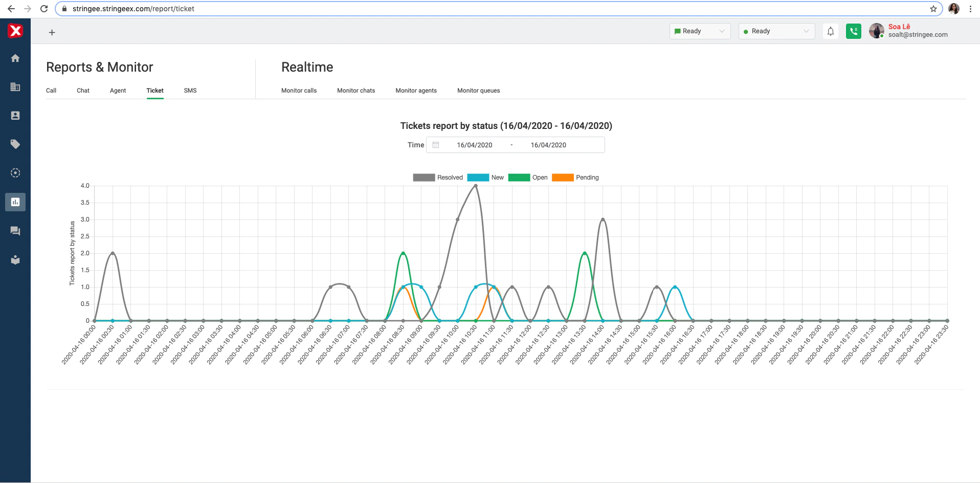Open the reports chart sidebar icon
The image size is (980, 483).
point(15,202)
